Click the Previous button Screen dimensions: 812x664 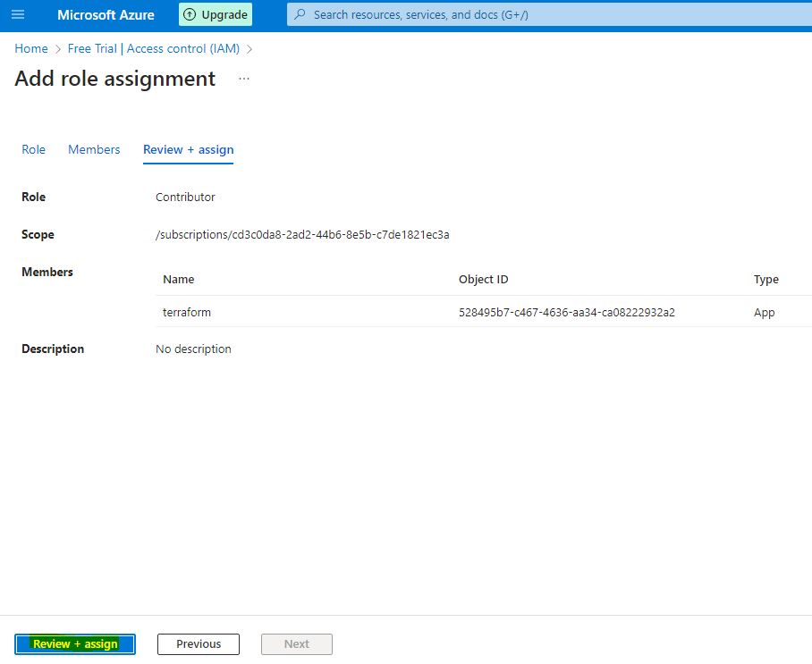pyautogui.click(x=199, y=644)
